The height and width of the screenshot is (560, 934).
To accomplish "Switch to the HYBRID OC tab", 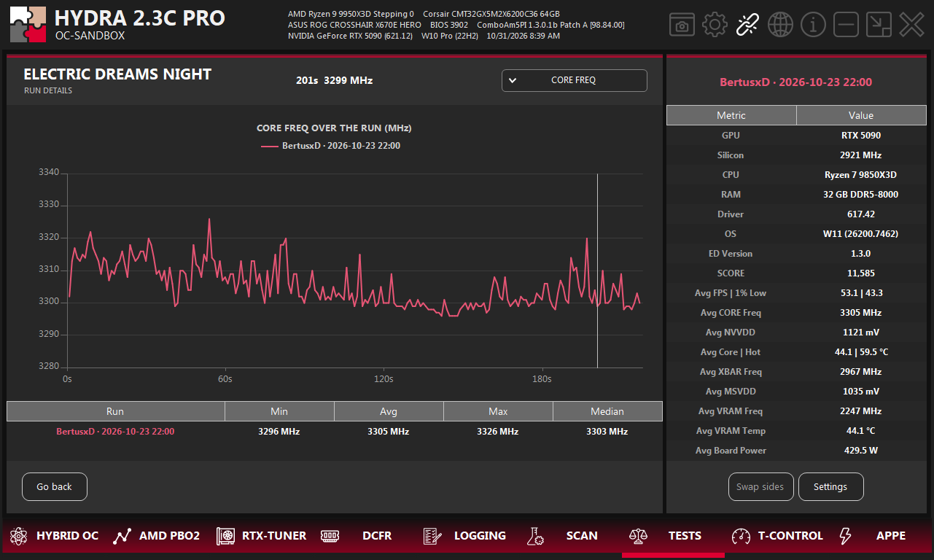I will pyautogui.click(x=67, y=536).
